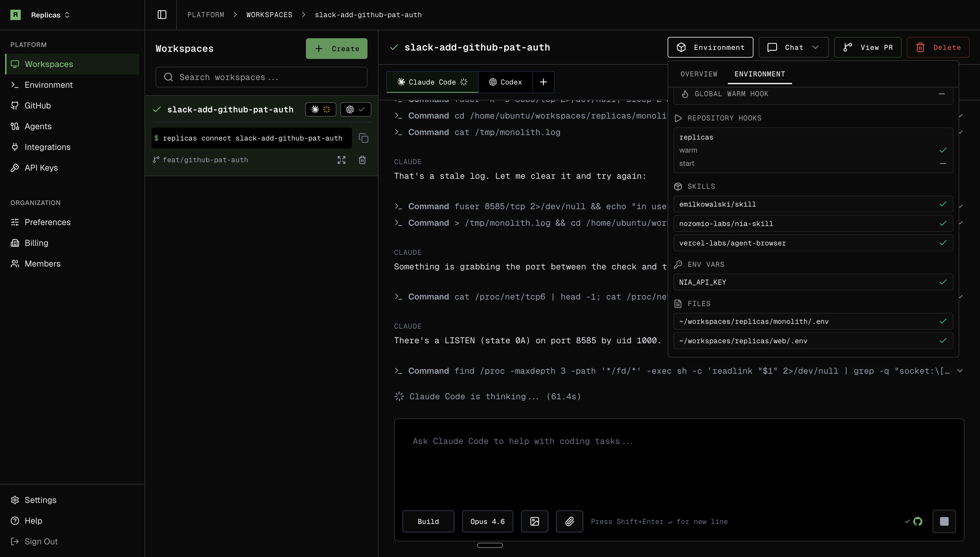Click checkmark on vercel-labs/agent-browser row
This screenshot has width=980, height=557.
943,243
